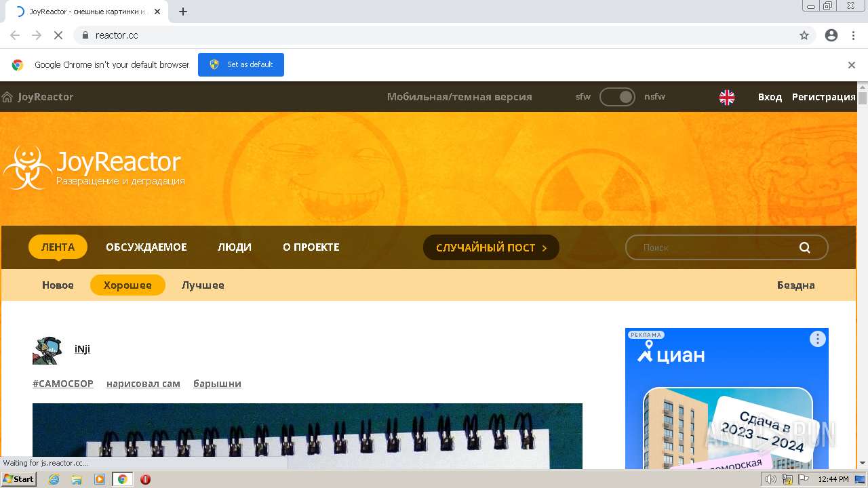Viewport: 868px width, 488px height.
Task: Open the барышни tag
Action: click(x=217, y=384)
